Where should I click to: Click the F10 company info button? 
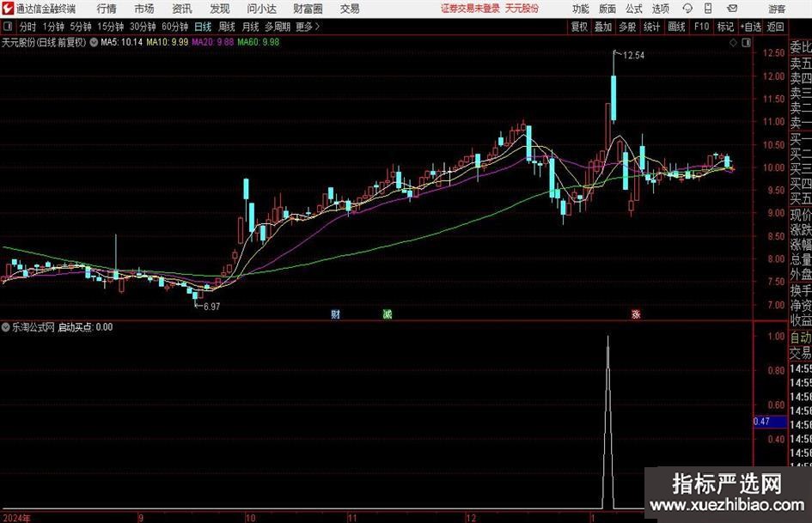pos(702,27)
